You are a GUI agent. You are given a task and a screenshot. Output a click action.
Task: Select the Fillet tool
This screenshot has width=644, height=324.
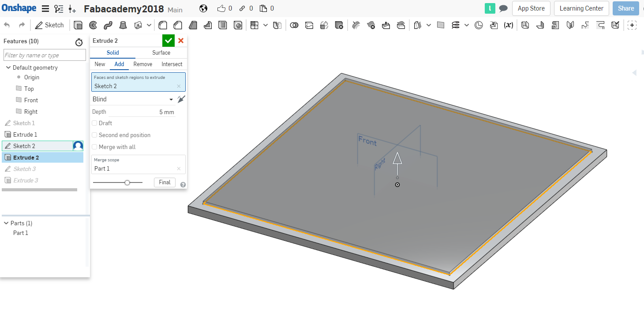click(x=163, y=25)
